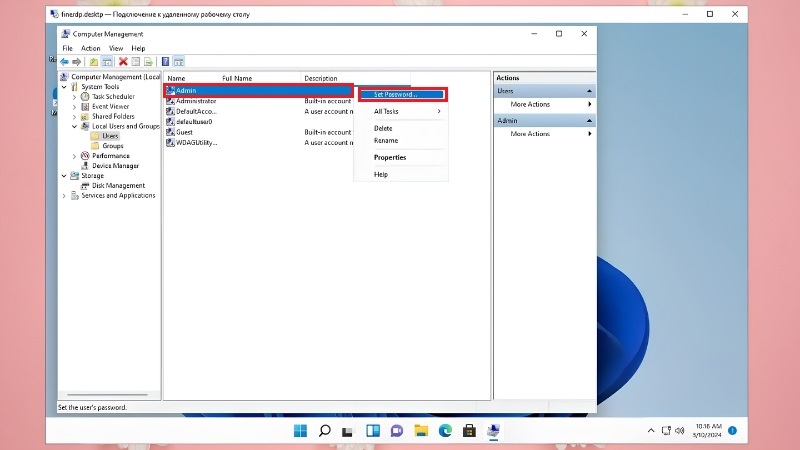Open the Help menu in the menu bar
The width and height of the screenshot is (800, 450).
pyautogui.click(x=138, y=48)
